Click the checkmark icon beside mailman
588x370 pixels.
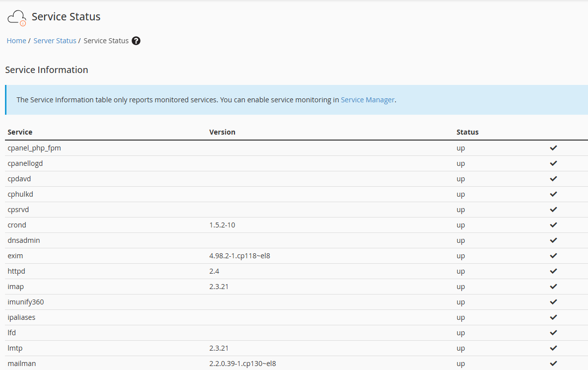point(553,363)
